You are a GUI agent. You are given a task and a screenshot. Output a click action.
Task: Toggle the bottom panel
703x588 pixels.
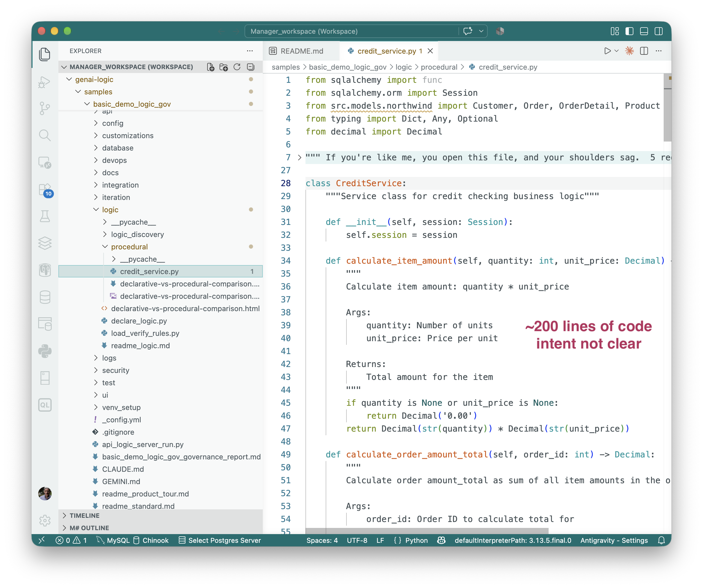pos(644,31)
